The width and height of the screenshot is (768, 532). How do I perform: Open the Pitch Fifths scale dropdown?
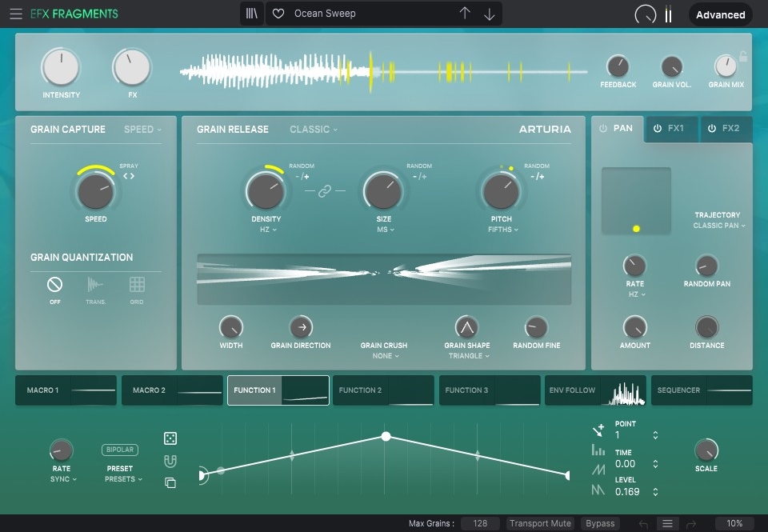503,230
